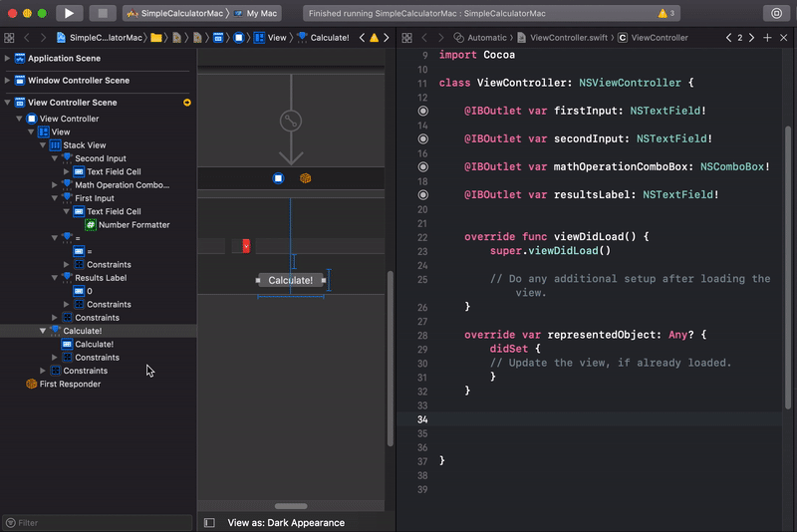797x532 pixels.
Task: Click the canvas horizontal scrollbar
Action: coord(291,506)
